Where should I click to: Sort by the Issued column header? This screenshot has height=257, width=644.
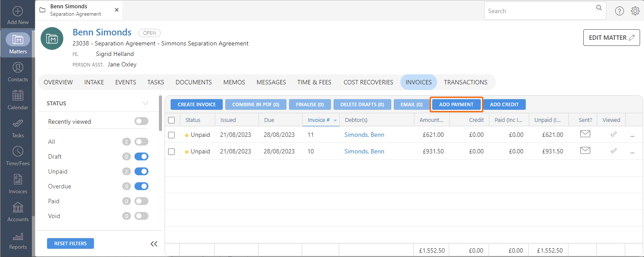(x=237, y=120)
